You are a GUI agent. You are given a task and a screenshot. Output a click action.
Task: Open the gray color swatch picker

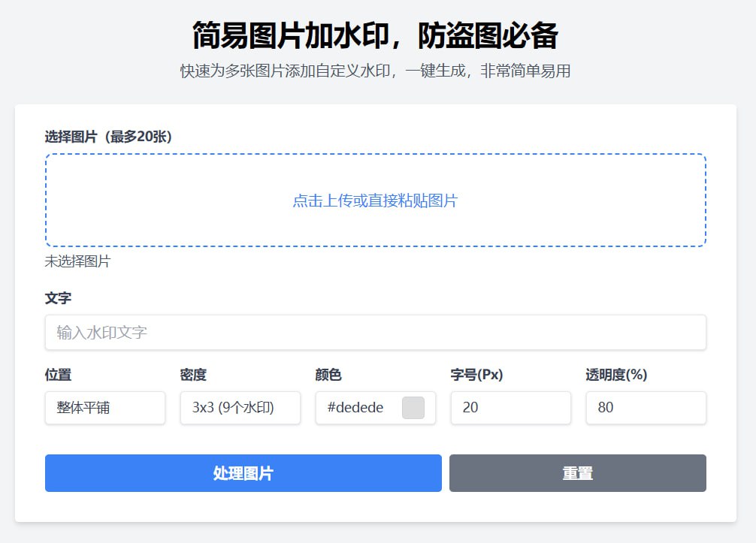[413, 408]
